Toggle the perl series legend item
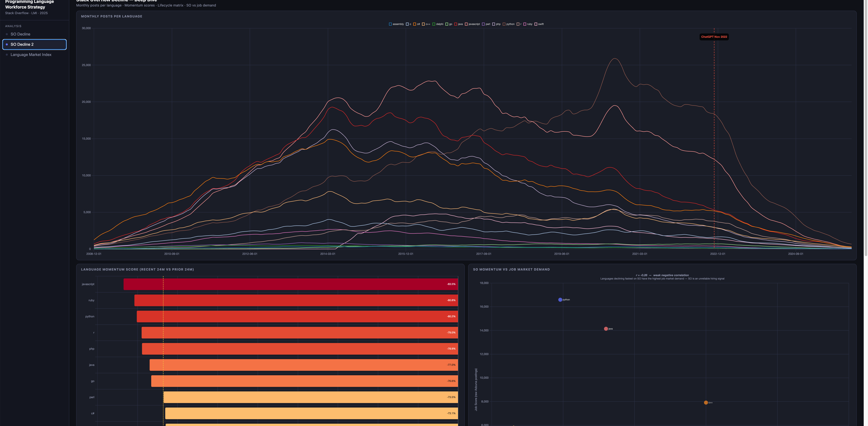 pyautogui.click(x=486, y=24)
